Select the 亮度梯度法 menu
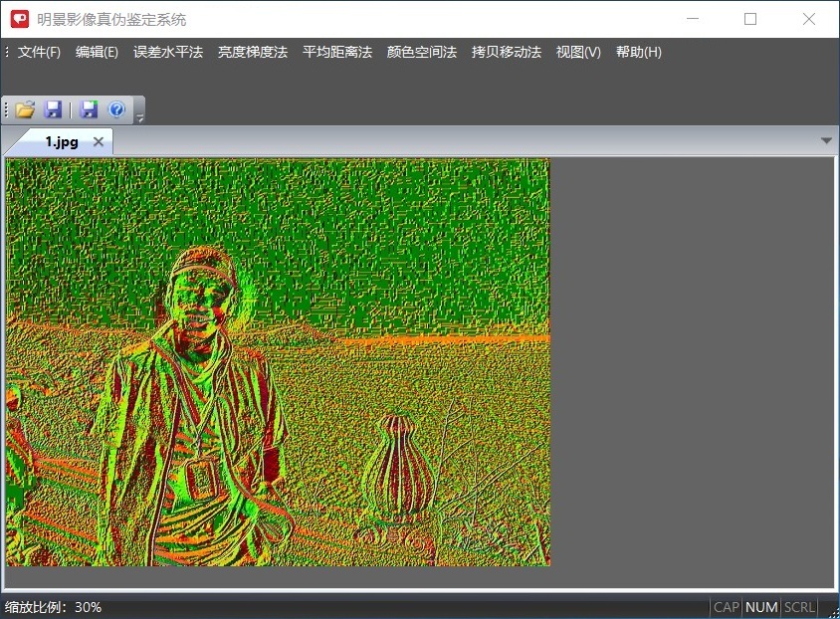The image size is (840, 619). (253, 52)
